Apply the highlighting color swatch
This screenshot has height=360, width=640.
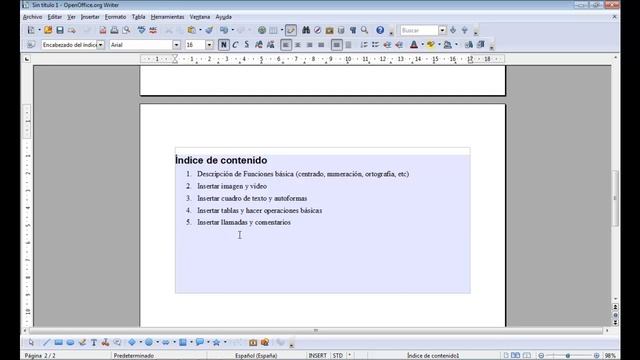[x=431, y=45]
